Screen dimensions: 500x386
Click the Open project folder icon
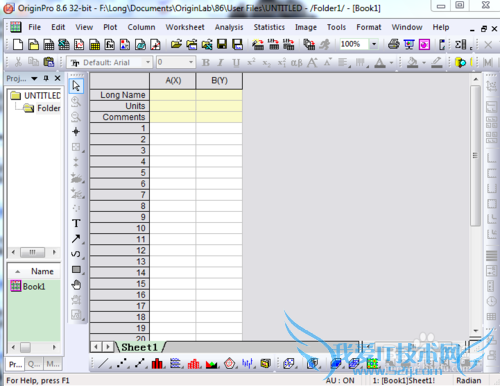tap(176, 44)
